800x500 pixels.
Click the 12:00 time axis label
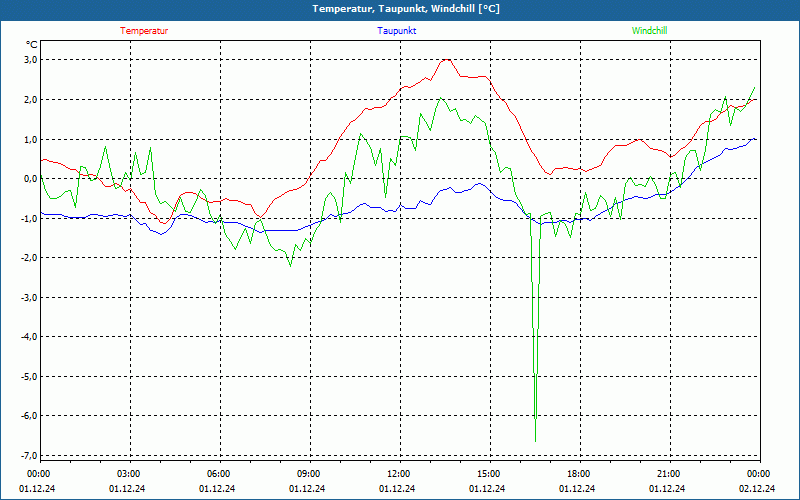[397, 474]
